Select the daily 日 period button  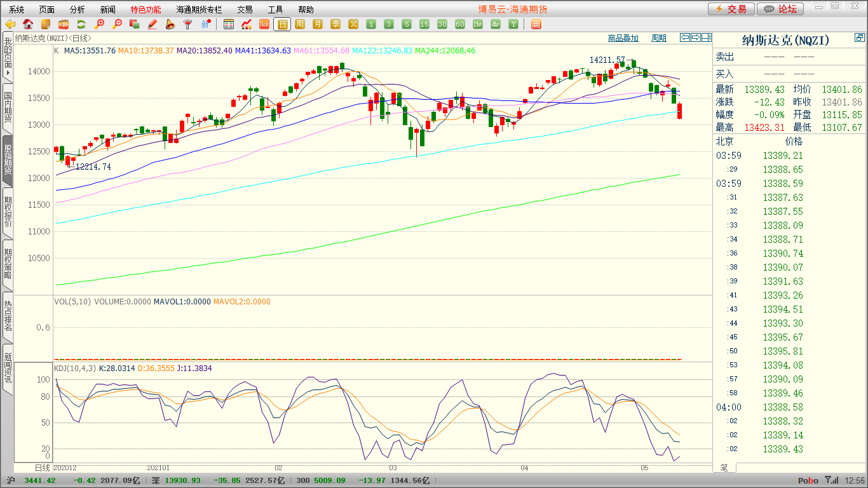click(282, 24)
